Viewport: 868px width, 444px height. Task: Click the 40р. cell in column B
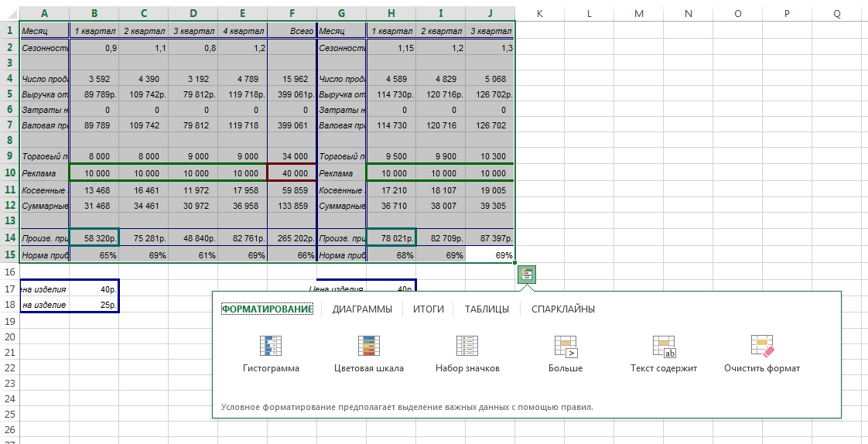click(x=94, y=289)
